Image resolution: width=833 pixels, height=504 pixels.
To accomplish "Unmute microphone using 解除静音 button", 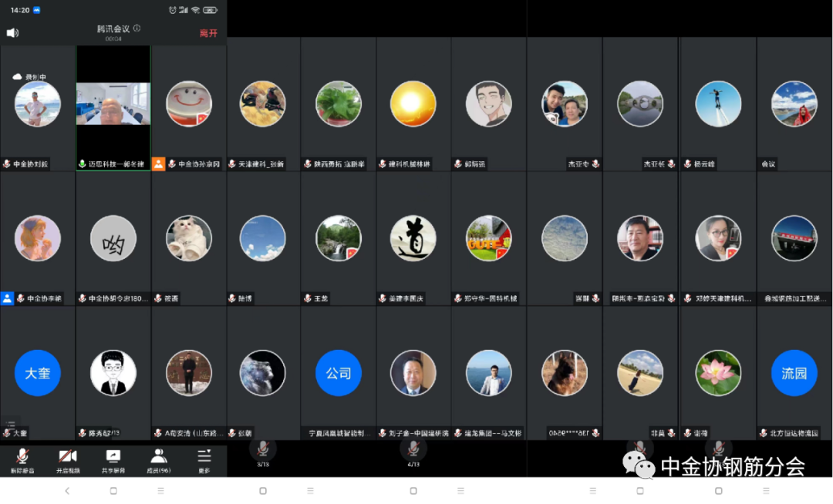I will (22, 461).
